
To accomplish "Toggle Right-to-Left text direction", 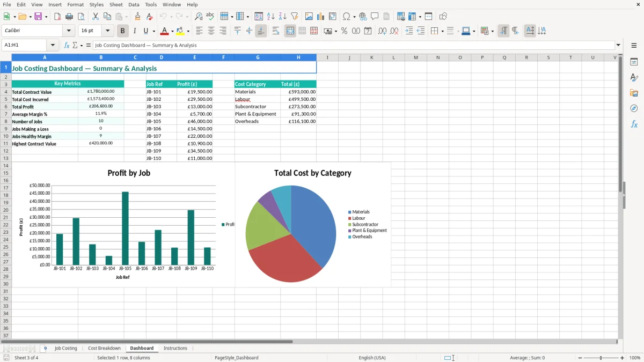I will 515,31.
